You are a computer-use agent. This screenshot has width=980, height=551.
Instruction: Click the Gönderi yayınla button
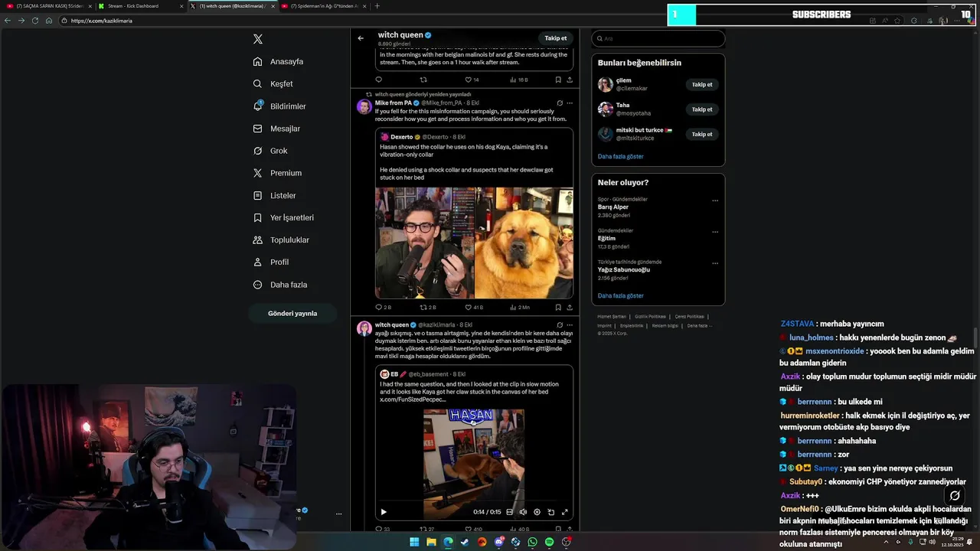pos(292,313)
